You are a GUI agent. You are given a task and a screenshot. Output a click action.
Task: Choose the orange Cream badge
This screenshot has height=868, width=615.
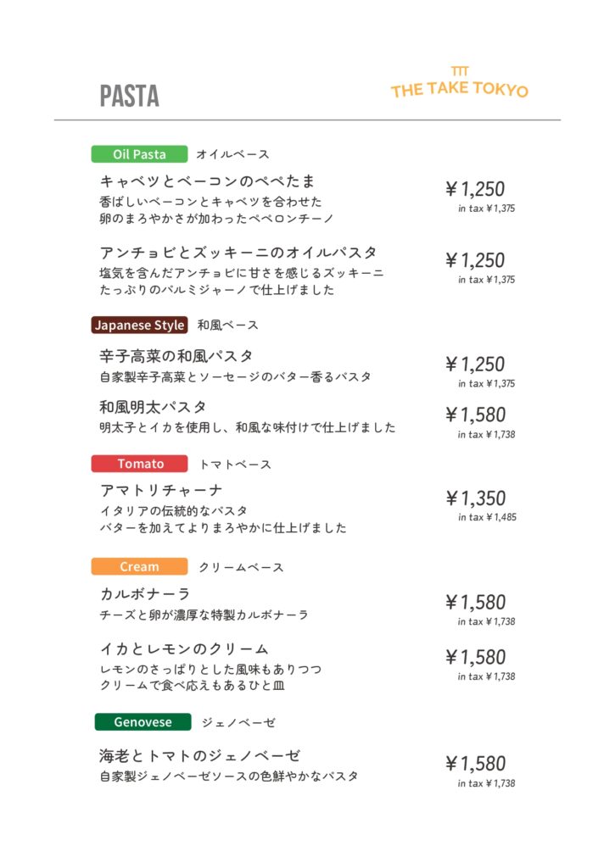(x=139, y=567)
